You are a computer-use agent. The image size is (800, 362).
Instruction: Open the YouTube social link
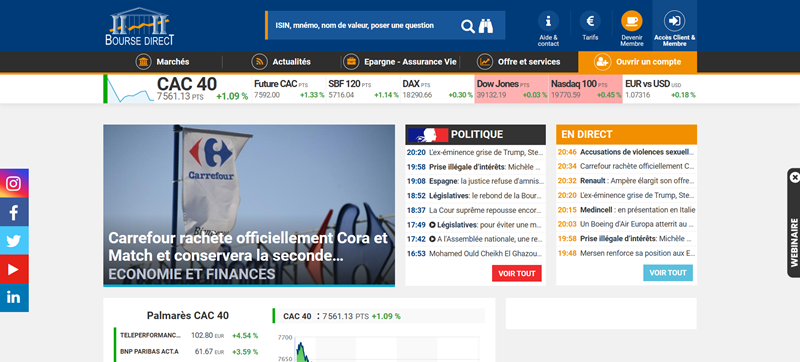pos(14,269)
